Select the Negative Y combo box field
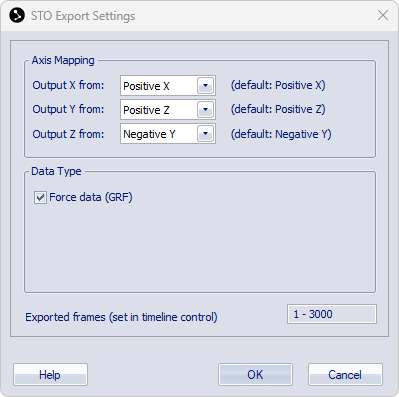Image resolution: width=399 pixels, height=397 pixels. [168, 134]
